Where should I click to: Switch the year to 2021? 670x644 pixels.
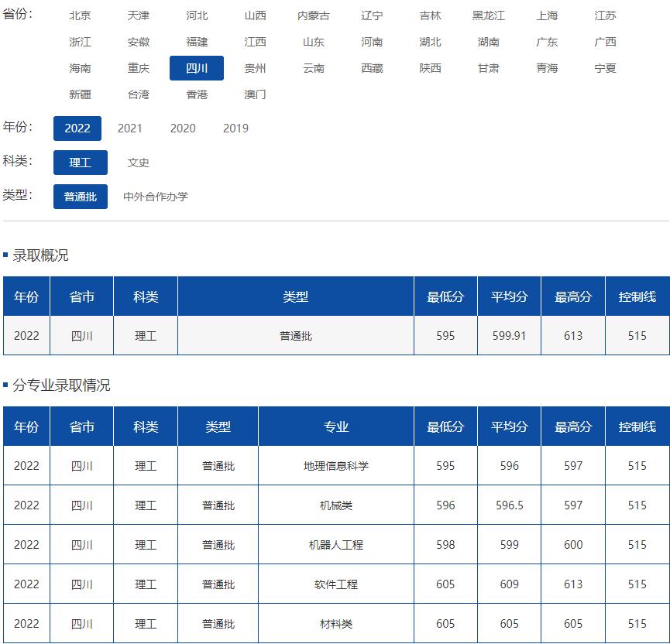tap(129, 128)
